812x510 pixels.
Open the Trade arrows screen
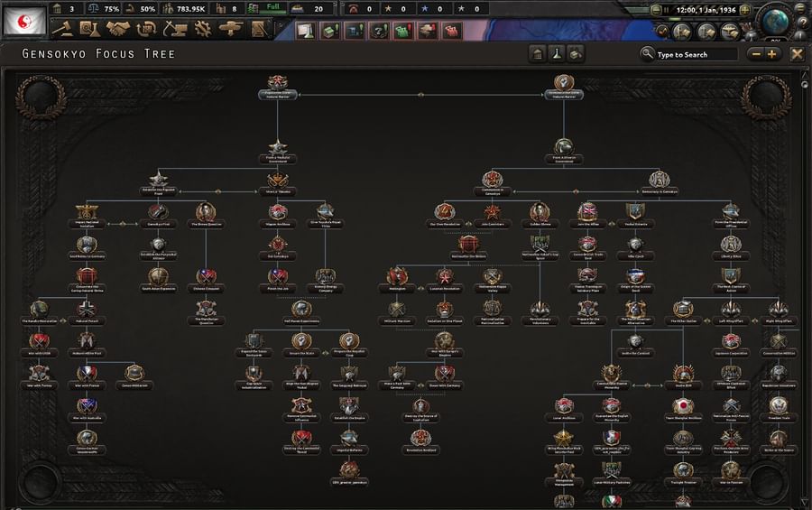point(146,30)
